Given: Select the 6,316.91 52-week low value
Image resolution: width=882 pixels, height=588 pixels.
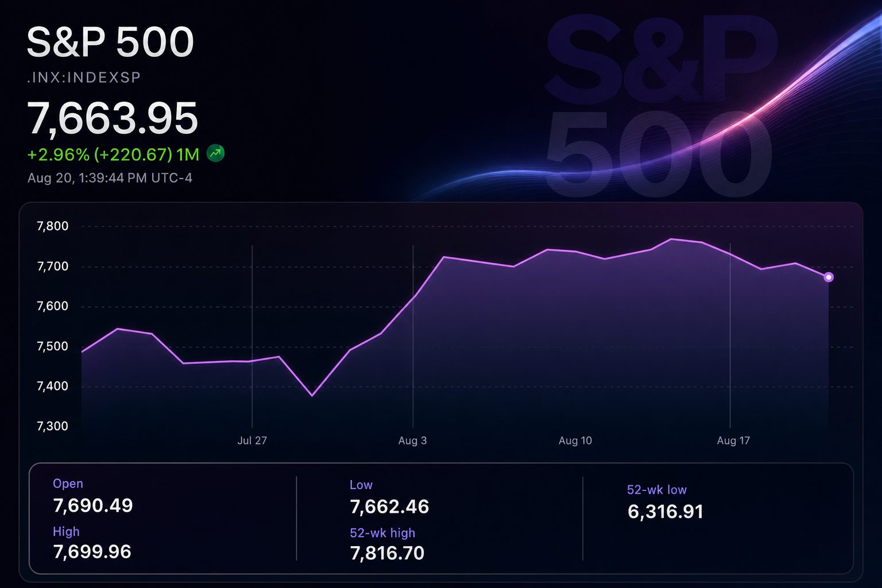Looking at the screenshot, I should click(666, 512).
